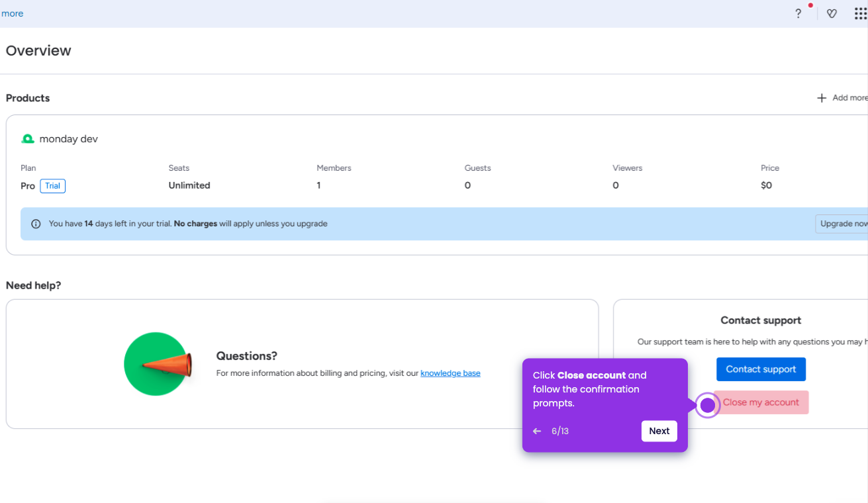Image resolution: width=868 pixels, height=503 pixels.
Task: Click the 'Unlimited' seats value
Action: (189, 185)
